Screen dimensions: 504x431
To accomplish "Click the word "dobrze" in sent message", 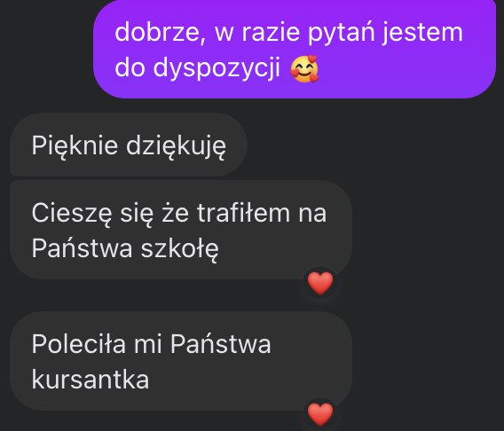I will tap(160, 32).
